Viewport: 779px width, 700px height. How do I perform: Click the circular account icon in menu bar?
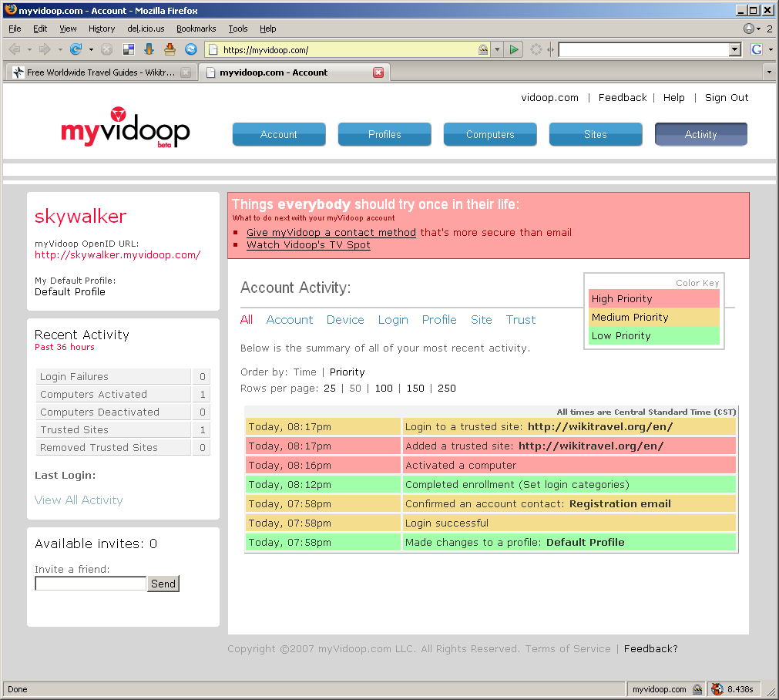(x=749, y=29)
